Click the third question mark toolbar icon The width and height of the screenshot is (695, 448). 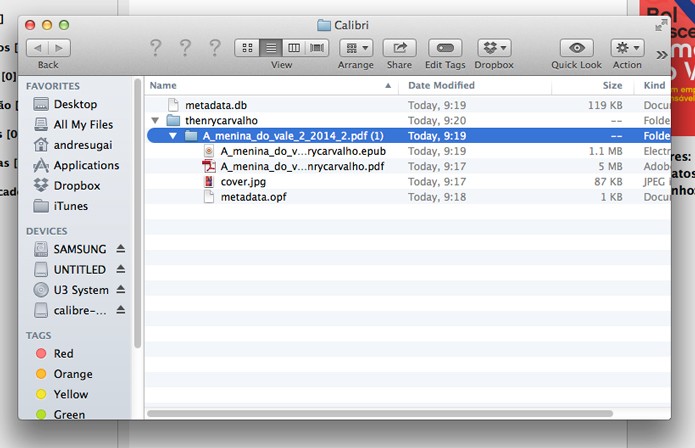(215, 47)
